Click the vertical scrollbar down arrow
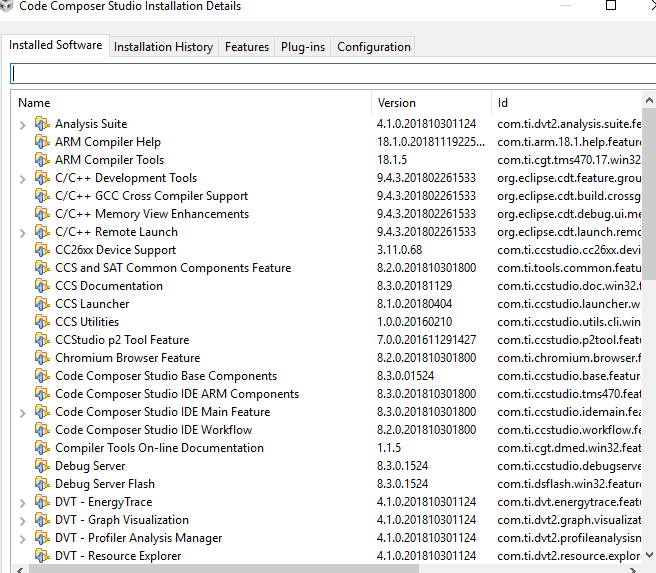This screenshot has height=573, width=656. (649, 555)
